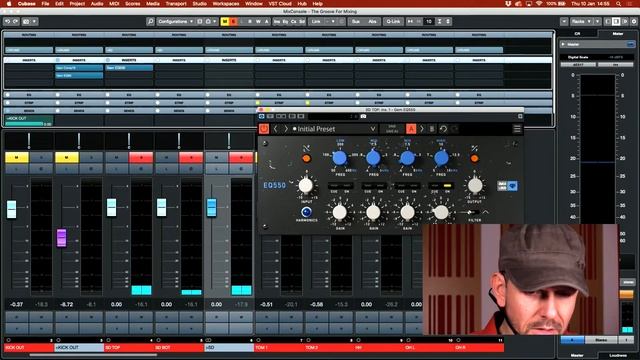Open the Cubase menu
The image size is (640, 360).
point(27,4)
